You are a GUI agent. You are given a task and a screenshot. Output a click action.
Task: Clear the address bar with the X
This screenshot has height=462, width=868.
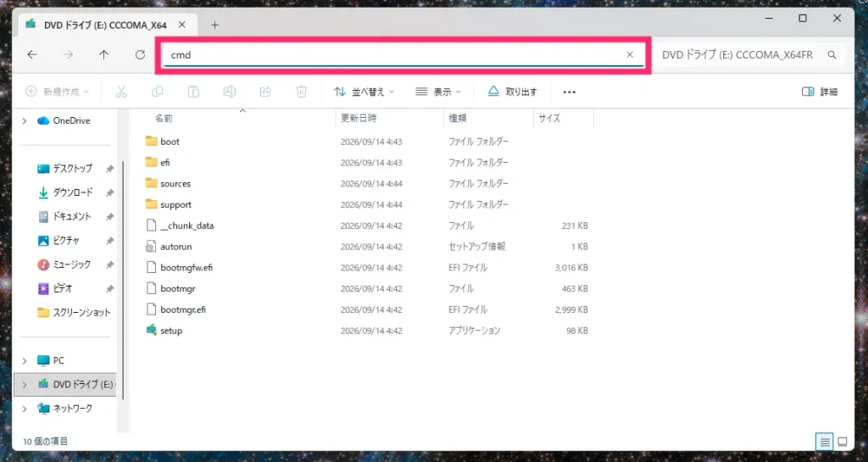630,54
